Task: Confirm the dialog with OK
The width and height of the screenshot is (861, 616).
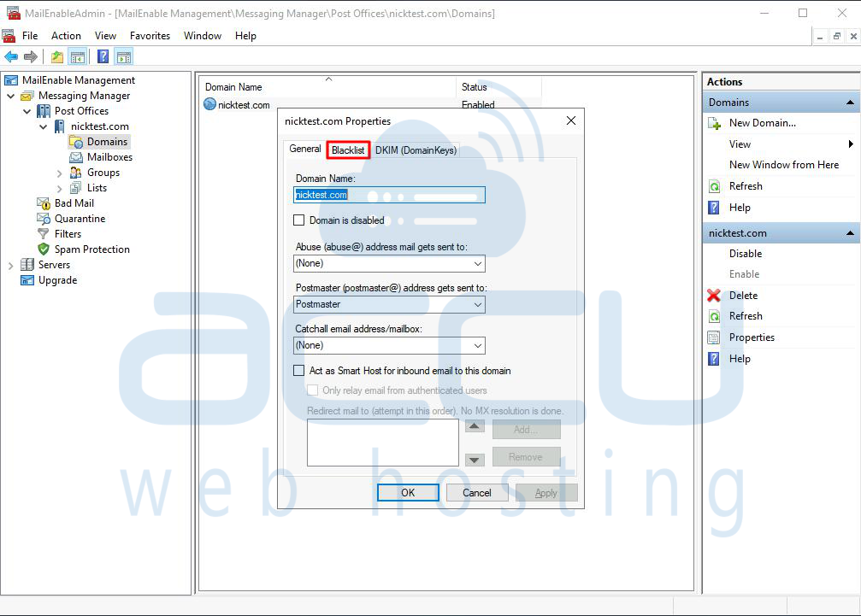Action: [408, 493]
